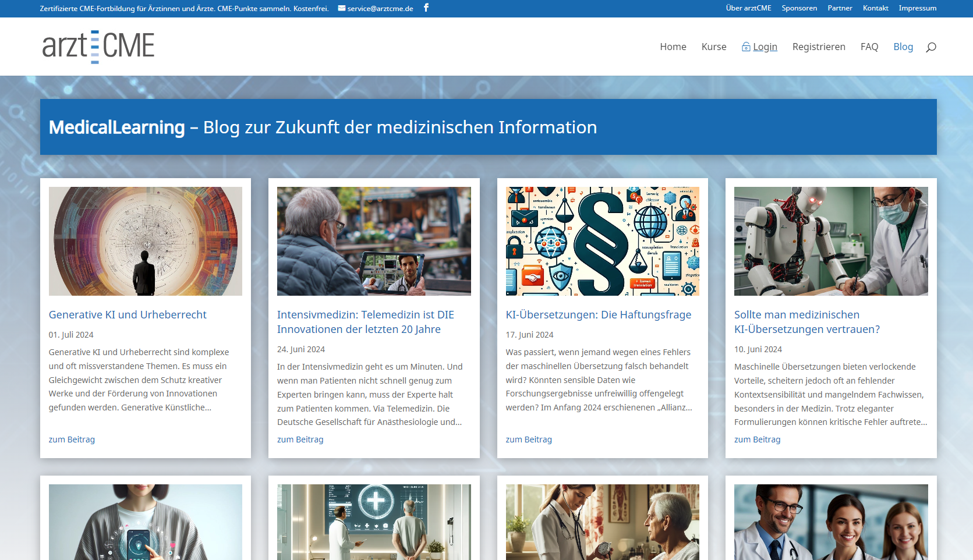Viewport: 973px width, 560px height.
Task: Click the MedicalLearning blog heading
Action: tap(323, 127)
